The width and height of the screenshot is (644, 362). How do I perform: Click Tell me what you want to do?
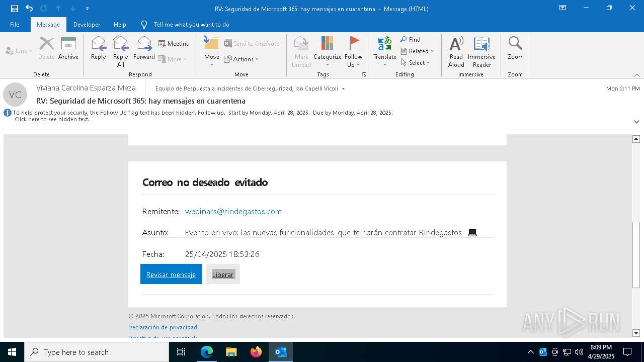(191, 25)
